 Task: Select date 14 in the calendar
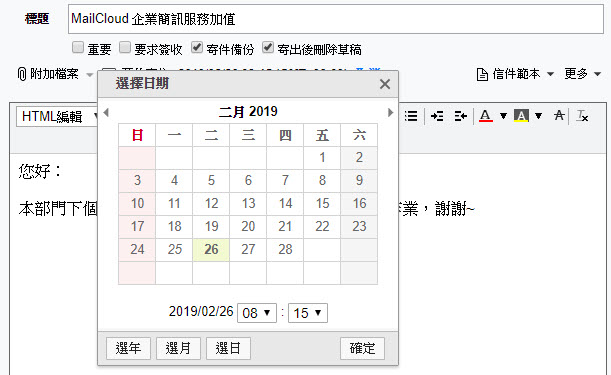[285, 203]
